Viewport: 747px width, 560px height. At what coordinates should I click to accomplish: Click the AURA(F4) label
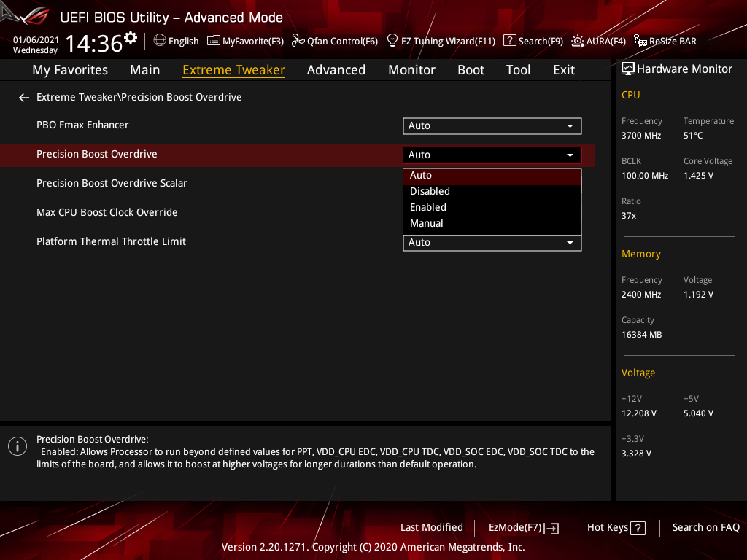pos(606,41)
